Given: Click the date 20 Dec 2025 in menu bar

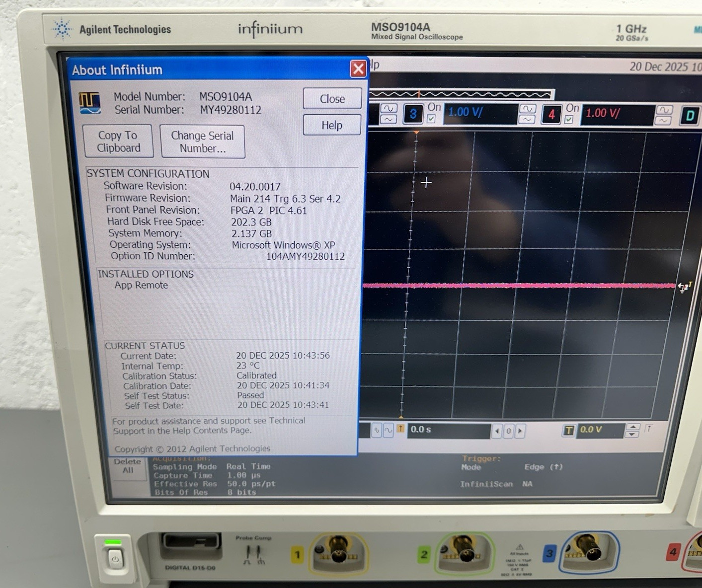Looking at the screenshot, I should click(659, 67).
